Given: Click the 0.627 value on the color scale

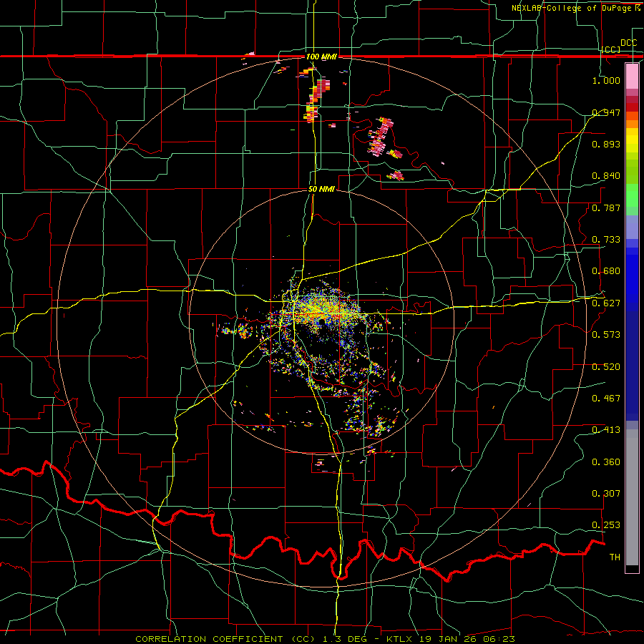Looking at the screenshot, I should [606, 303].
